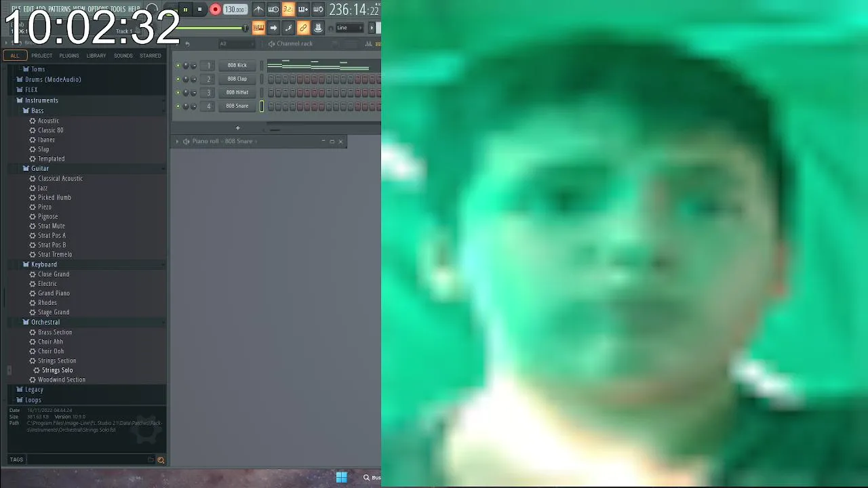
Task: Open the PATTERNS menu
Action: pos(59,9)
